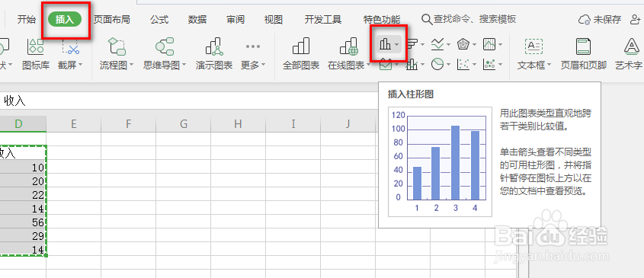Select column J header
Screen dimensions: 644x278
pos(348,123)
